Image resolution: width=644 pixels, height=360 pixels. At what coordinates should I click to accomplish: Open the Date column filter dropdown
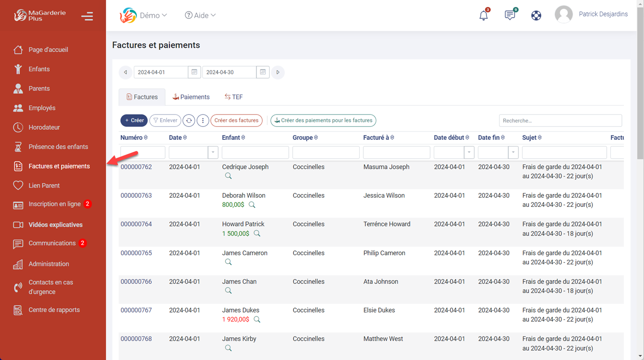point(213,152)
